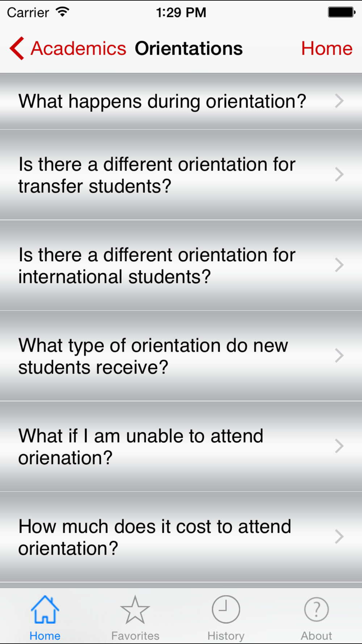362x644 pixels.
Task: Tap the battery icon in status bar
Action: 341,12
